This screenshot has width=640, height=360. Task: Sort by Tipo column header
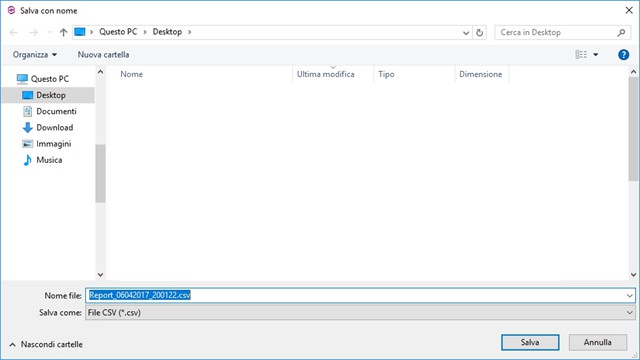(386, 74)
